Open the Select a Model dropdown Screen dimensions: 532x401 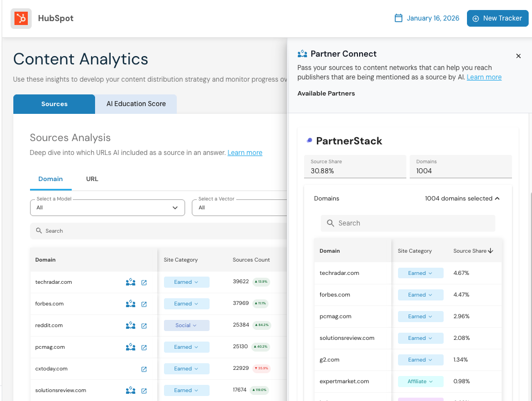pos(107,208)
